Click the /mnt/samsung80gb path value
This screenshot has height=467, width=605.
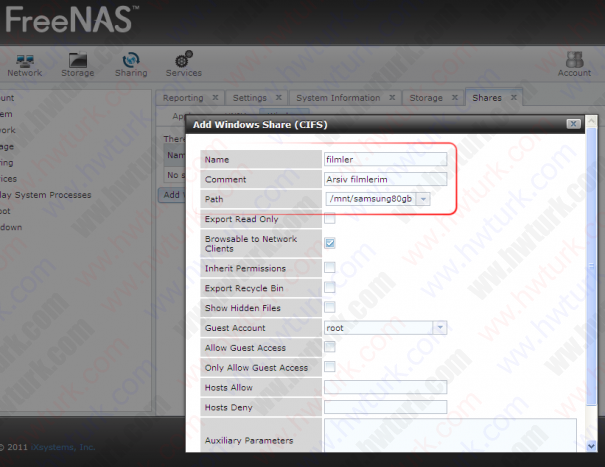[x=371, y=199]
